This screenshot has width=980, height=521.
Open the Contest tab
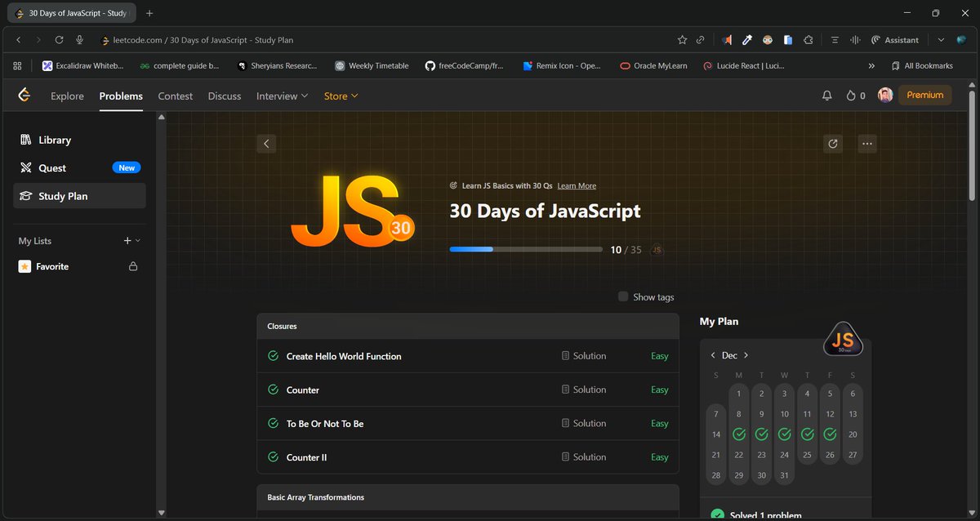(176, 96)
